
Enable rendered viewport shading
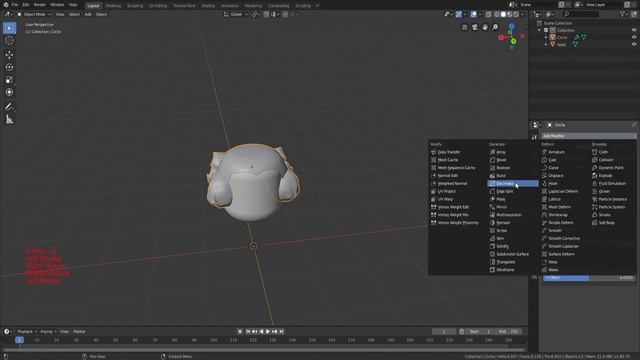click(516, 14)
